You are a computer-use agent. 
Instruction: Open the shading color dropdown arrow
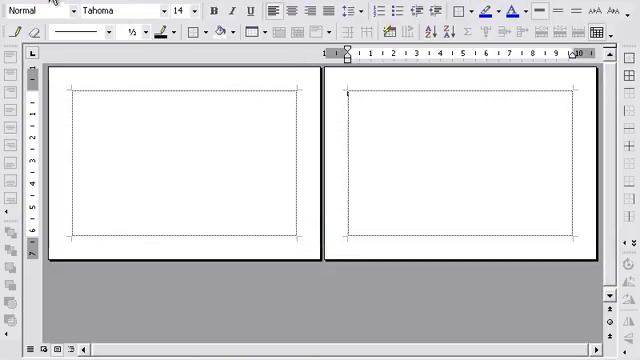click(x=233, y=32)
